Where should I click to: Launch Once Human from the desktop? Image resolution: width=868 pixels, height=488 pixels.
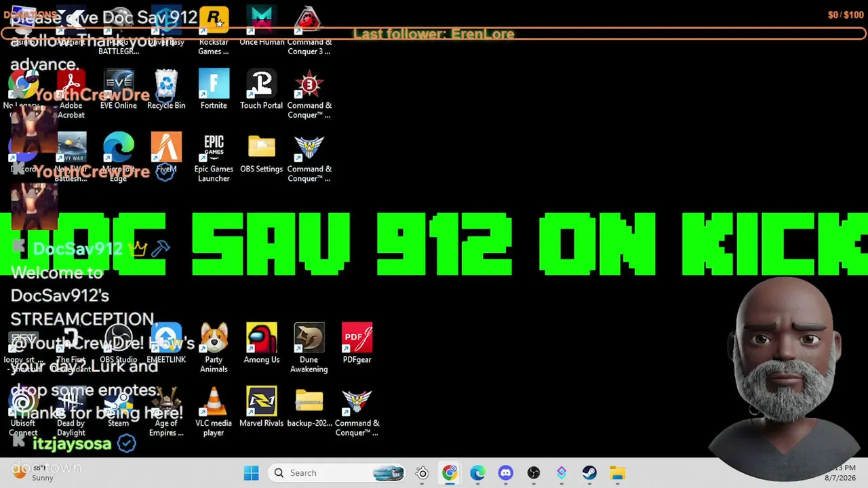coord(262,27)
